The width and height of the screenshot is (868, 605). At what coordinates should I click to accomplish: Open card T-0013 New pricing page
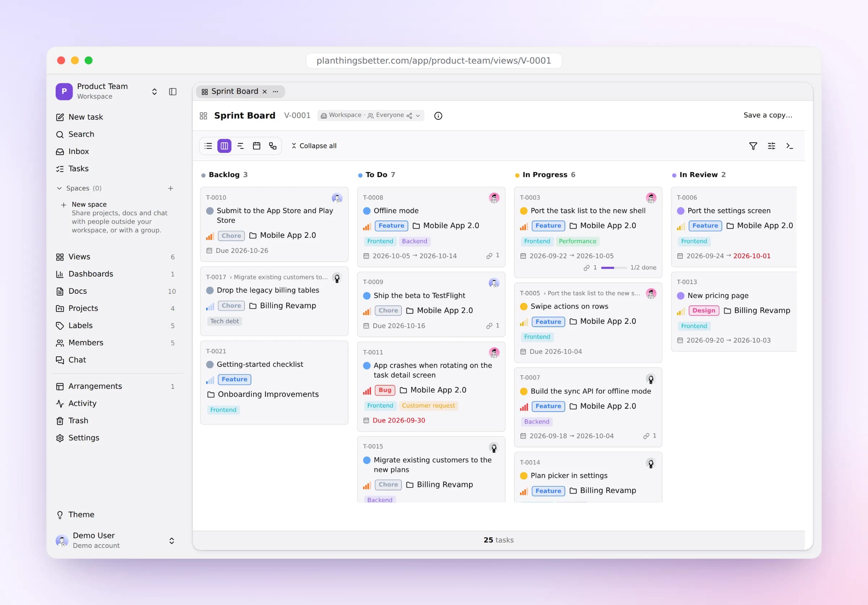[733, 312]
